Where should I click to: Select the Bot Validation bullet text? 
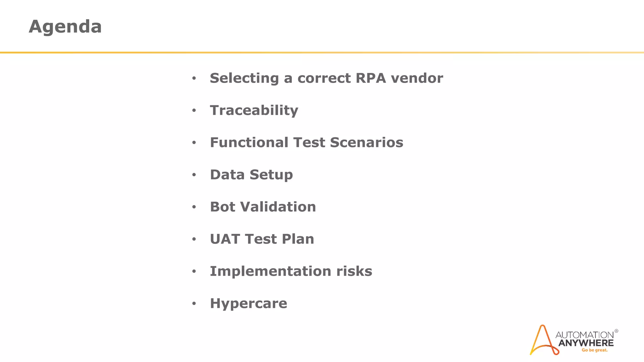tap(263, 207)
